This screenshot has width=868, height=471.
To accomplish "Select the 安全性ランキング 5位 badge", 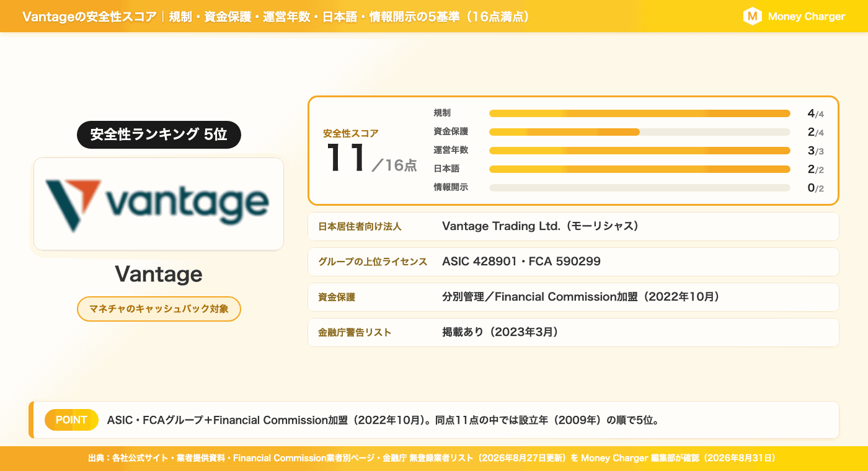I will (x=159, y=134).
